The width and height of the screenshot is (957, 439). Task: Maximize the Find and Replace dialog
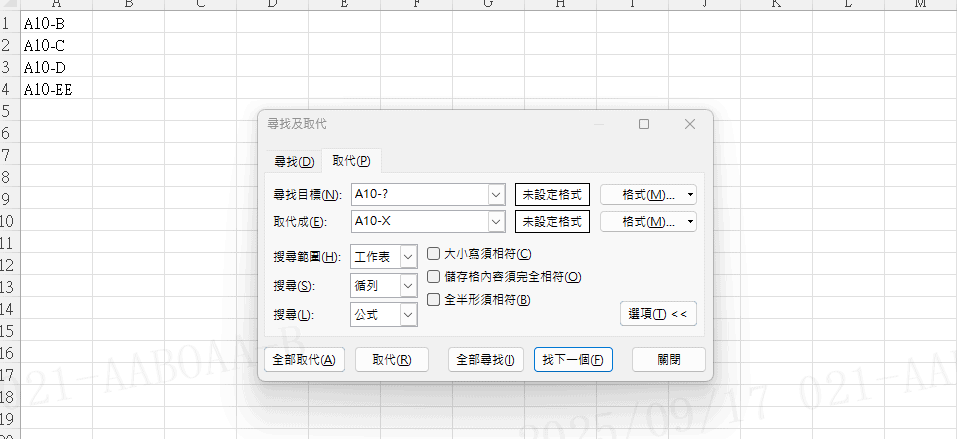click(644, 124)
